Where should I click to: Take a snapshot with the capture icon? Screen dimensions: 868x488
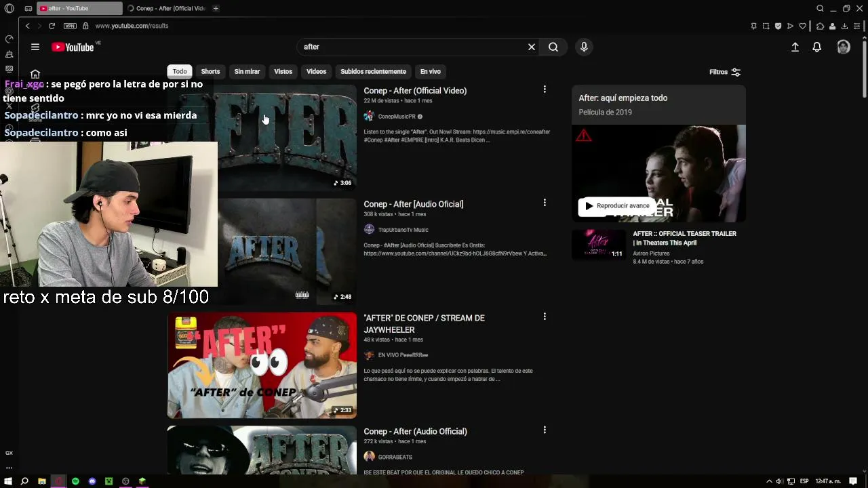coord(766,26)
